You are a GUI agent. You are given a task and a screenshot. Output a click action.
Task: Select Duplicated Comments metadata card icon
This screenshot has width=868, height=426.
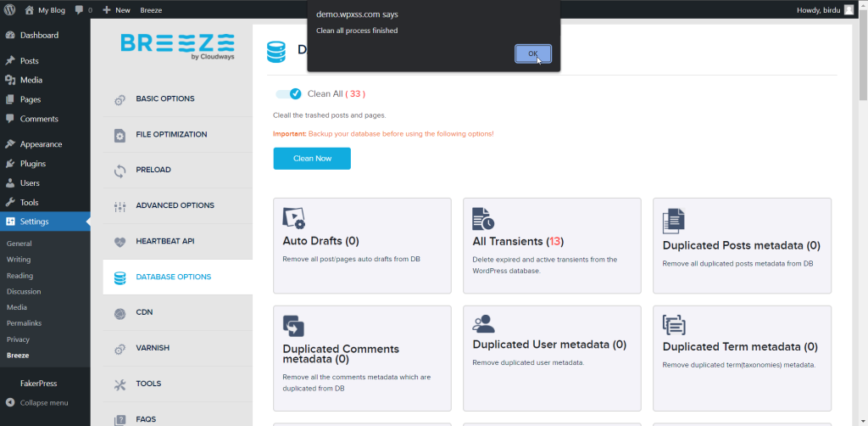[x=293, y=326]
